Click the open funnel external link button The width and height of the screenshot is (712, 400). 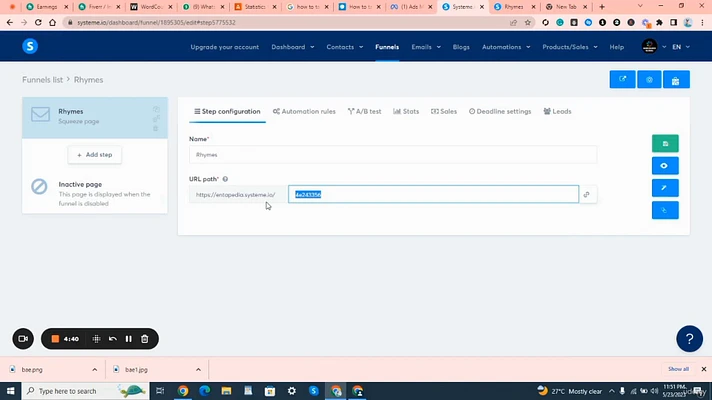(x=622, y=80)
